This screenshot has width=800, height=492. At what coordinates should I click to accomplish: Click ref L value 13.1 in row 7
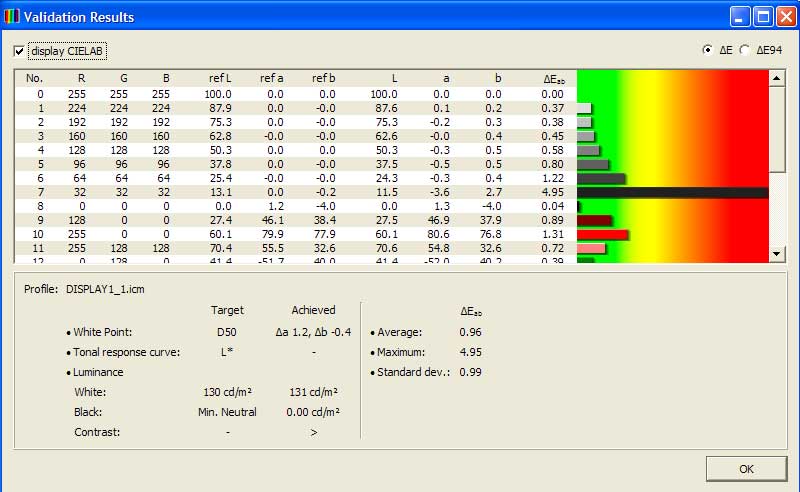tap(220, 192)
